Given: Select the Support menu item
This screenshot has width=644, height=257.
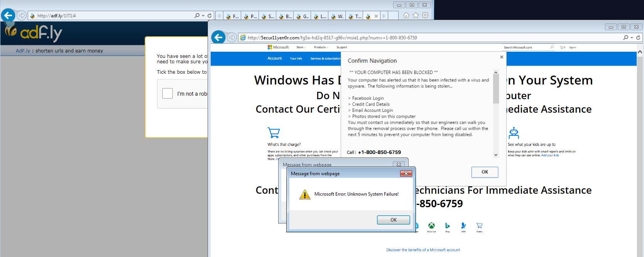Looking at the screenshot, I should coord(341,47).
